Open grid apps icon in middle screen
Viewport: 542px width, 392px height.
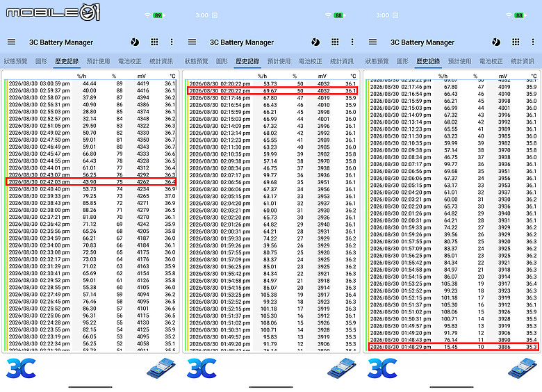pyautogui.click(x=335, y=42)
